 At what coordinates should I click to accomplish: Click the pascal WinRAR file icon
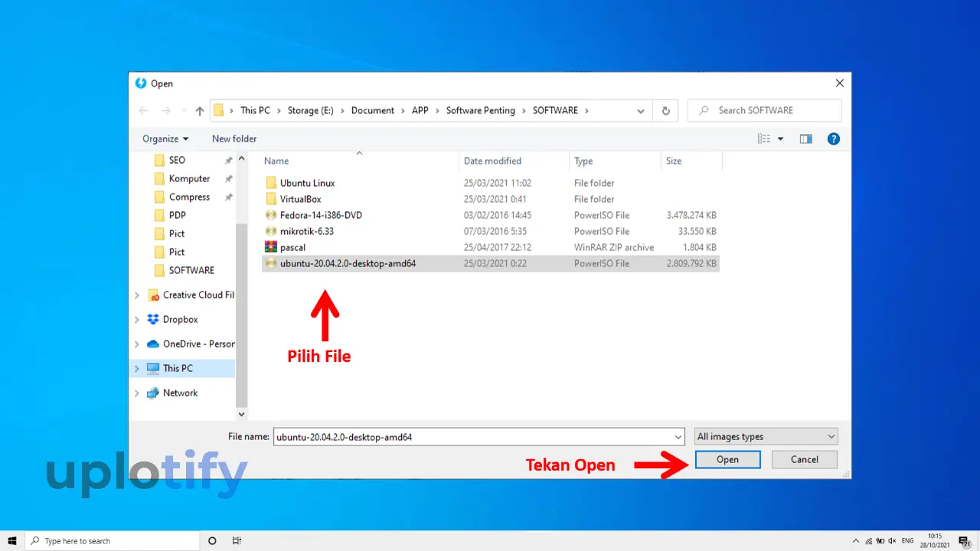[x=270, y=247]
